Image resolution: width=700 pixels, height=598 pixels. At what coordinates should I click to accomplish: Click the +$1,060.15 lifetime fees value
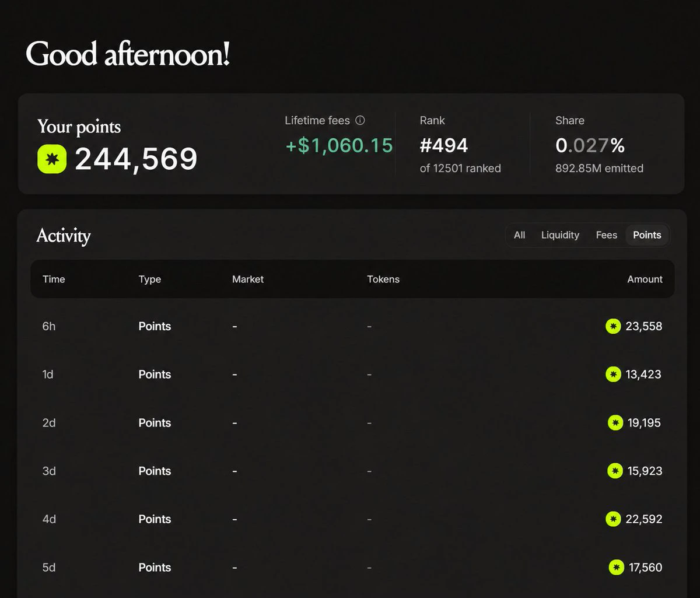[339, 145]
